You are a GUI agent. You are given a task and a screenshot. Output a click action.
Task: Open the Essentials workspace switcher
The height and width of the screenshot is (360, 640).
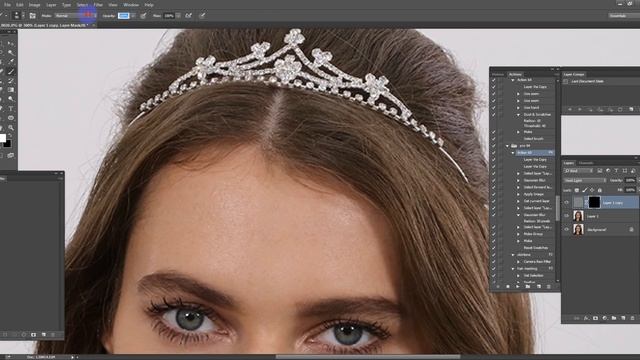624,16
